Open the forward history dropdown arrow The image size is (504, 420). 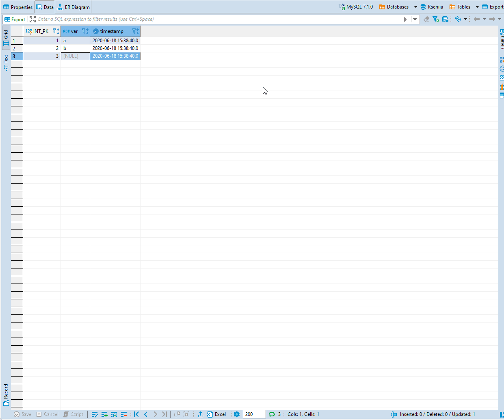(x=500, y=19)
